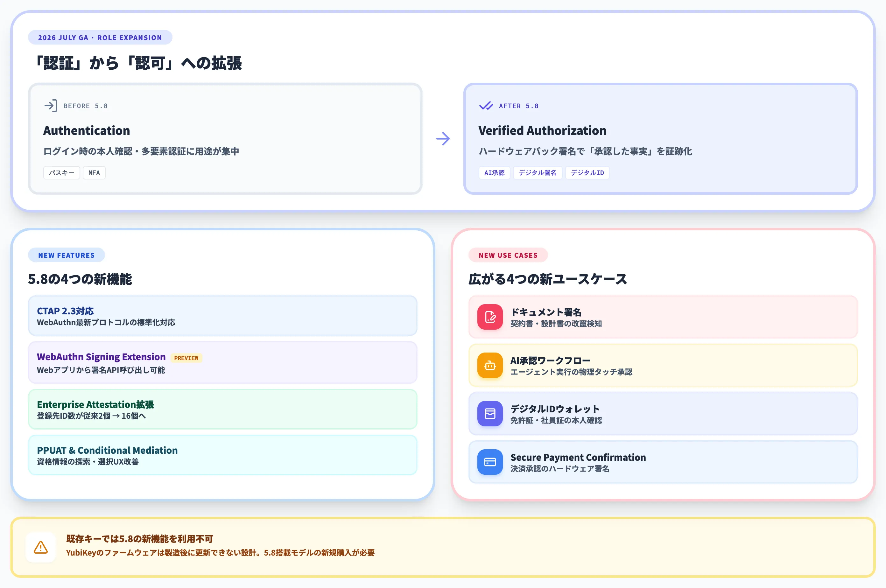The width and height of the screenshot is (886, 588).
Task: Click the NEW FEATURES pill label
Action: (x=67, y=255)
